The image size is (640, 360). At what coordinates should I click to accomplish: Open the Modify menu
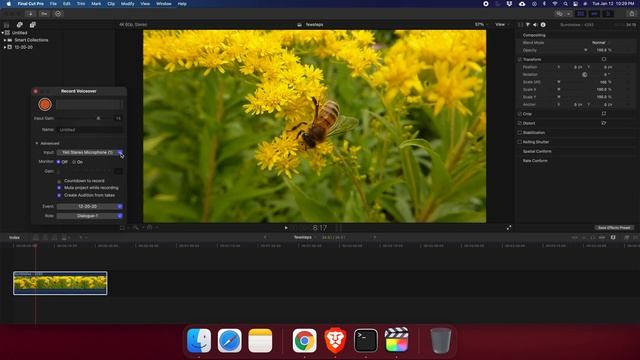[128, 4]
